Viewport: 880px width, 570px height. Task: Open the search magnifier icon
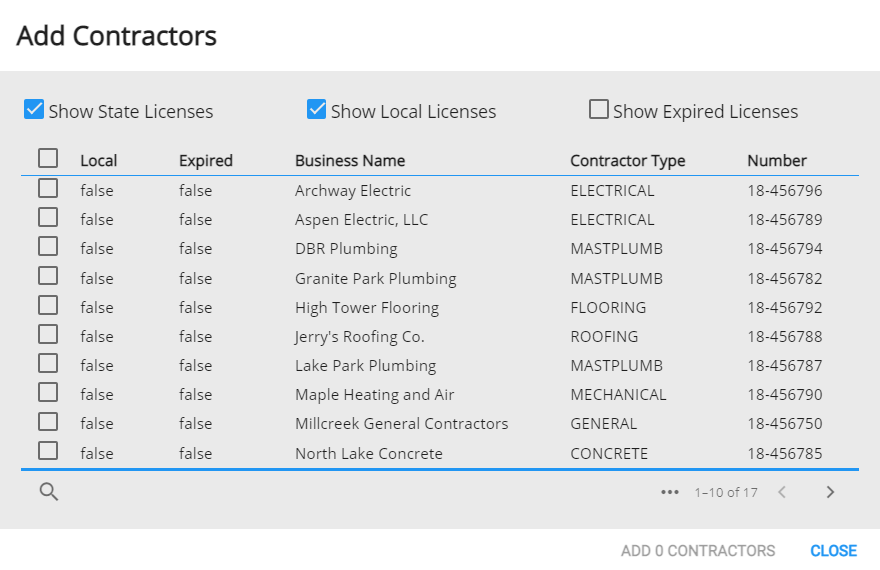49,492
